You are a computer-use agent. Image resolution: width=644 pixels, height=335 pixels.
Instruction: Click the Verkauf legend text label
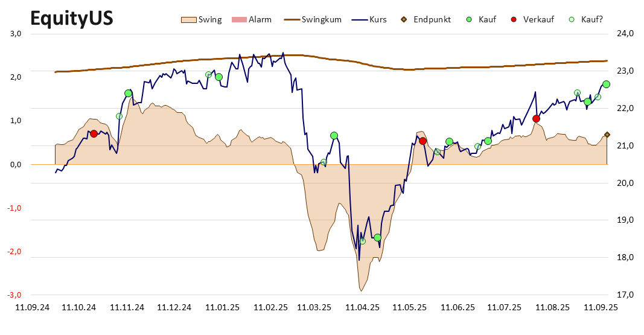538,19
